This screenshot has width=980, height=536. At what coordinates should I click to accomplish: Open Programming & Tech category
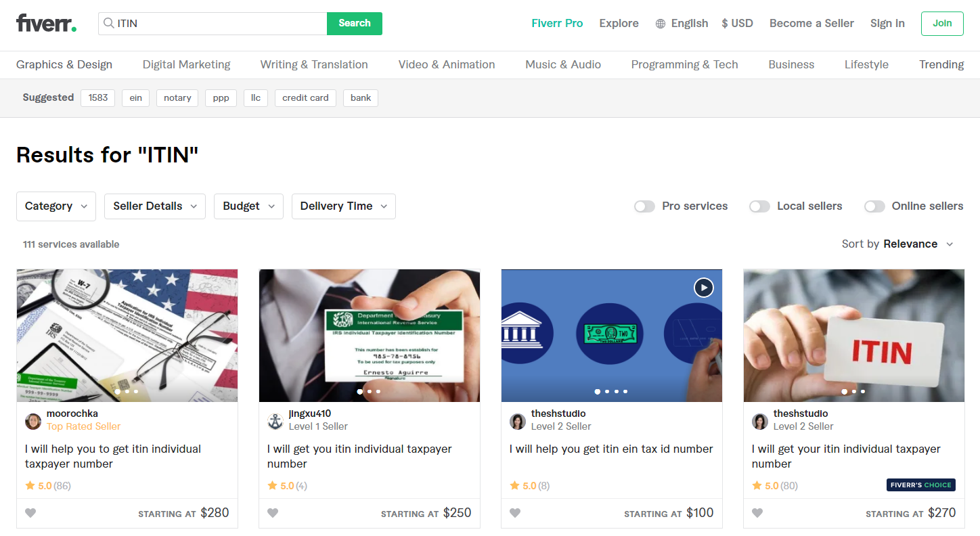[x=684, y=64]
